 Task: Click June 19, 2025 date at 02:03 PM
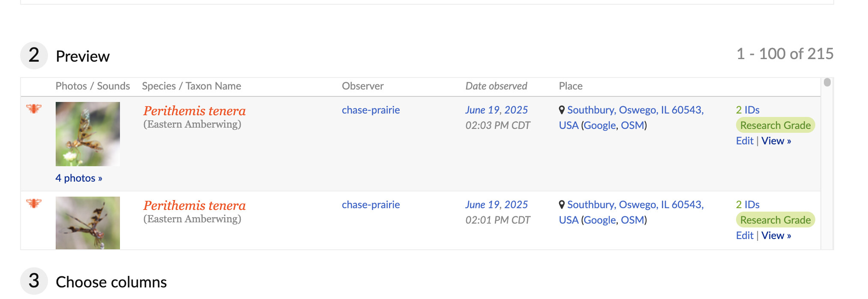497,110
